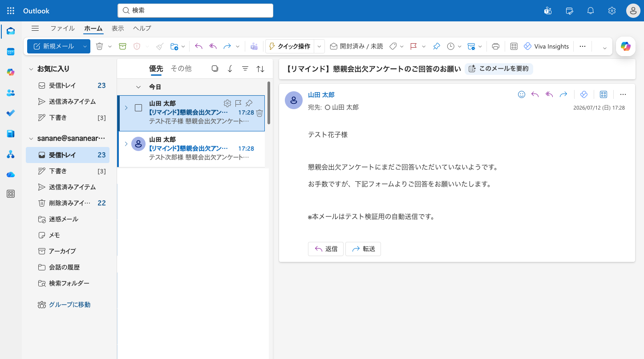644x359 pixels.
Task: Toggle 開封済み / 未読 read state
Action: click(x=356, y=46)
